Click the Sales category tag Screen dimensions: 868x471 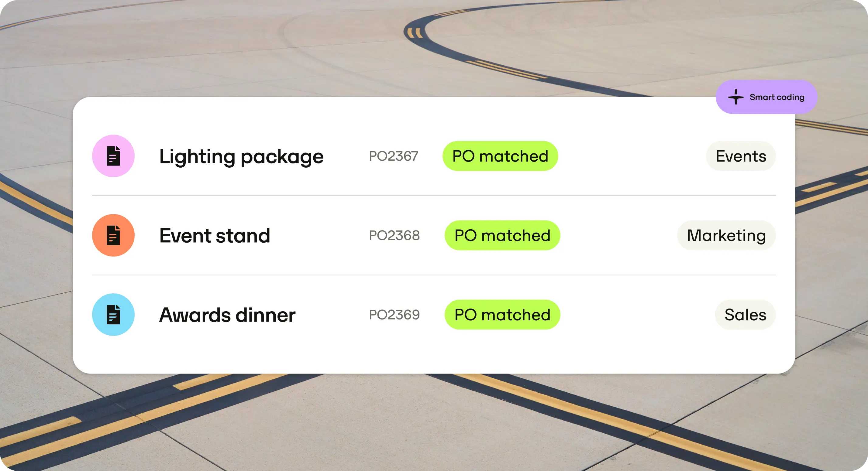coord(745,315)
